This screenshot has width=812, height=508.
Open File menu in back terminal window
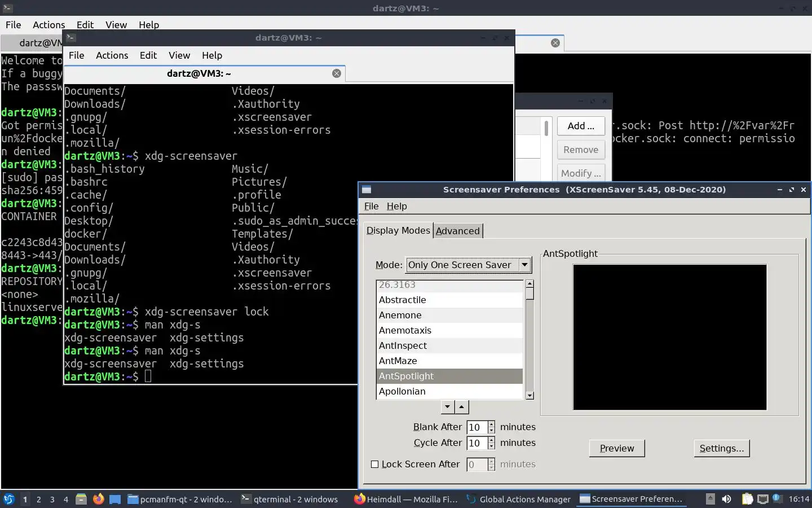[x=14, y=25]
